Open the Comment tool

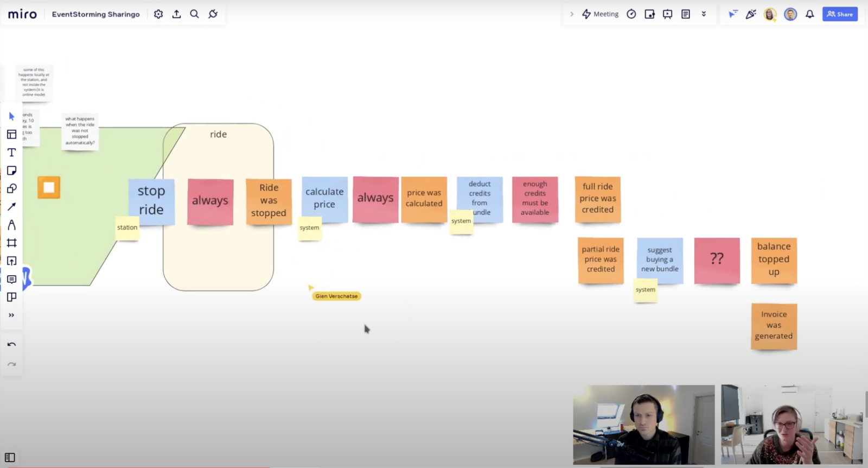click(x=11, y=279)
